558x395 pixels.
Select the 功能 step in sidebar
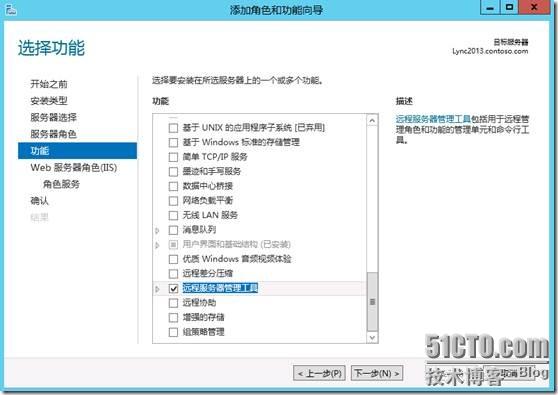coord(77,151)
